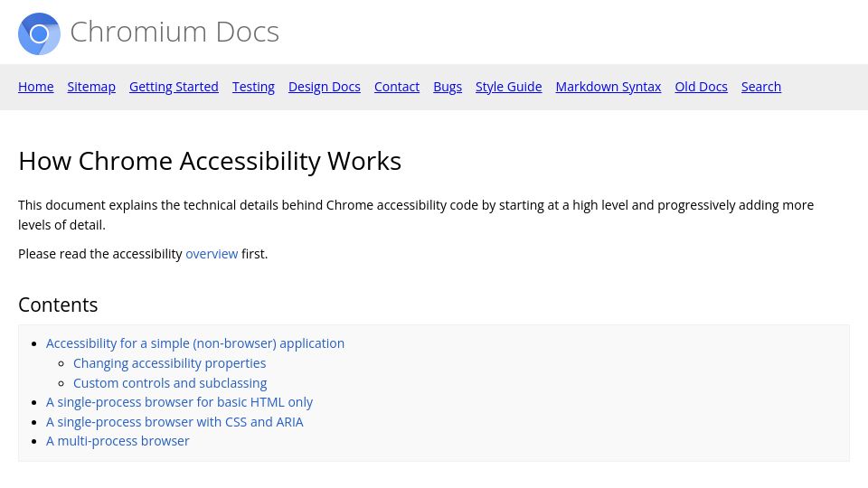Click the Contents heading
Screen dimensions: 868x488
tap(58, 305)
